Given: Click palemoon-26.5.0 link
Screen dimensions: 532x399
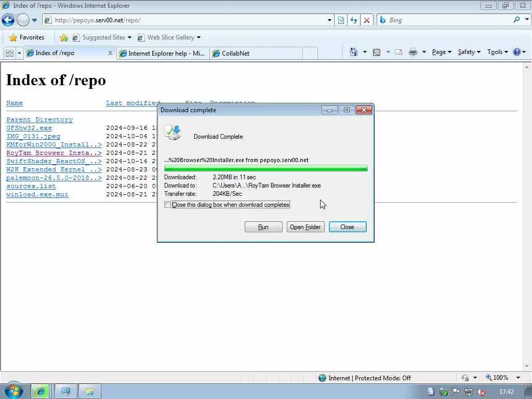Looking at the screenshot, I should click(x=54, y=178).
